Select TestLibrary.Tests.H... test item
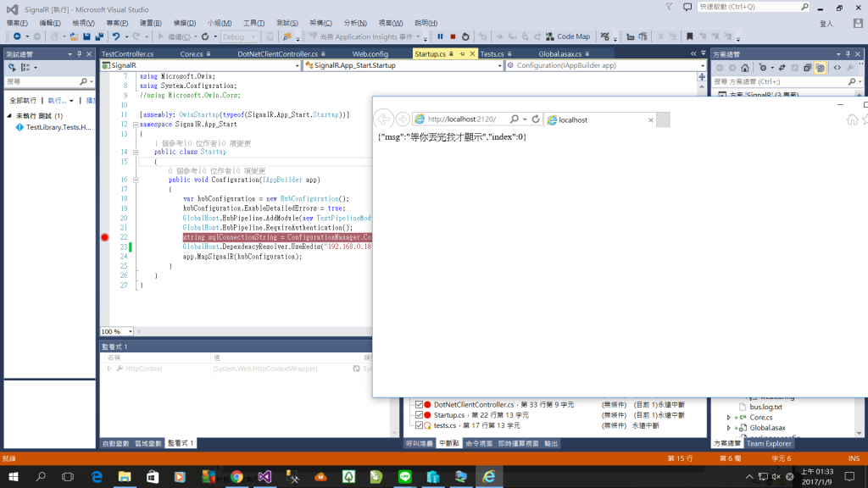This screenshot has height=488, width=868. pyautogui.click(x=58, y=127)
